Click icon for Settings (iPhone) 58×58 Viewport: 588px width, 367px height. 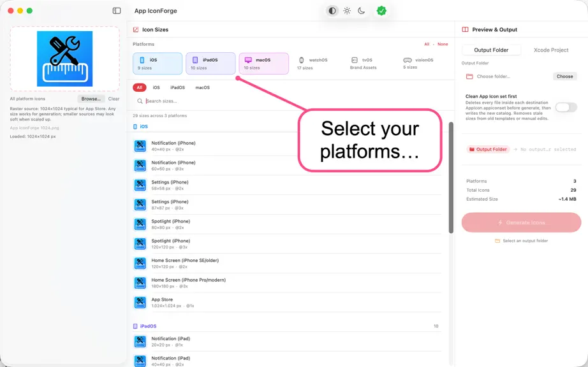(140, 185)
